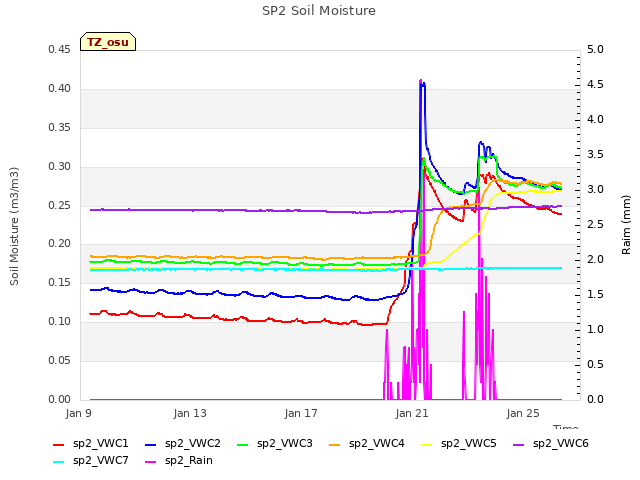Screen dimensions: 640x480
Task: Click the 3.5 right axis tick label
Action: point(595,155)
